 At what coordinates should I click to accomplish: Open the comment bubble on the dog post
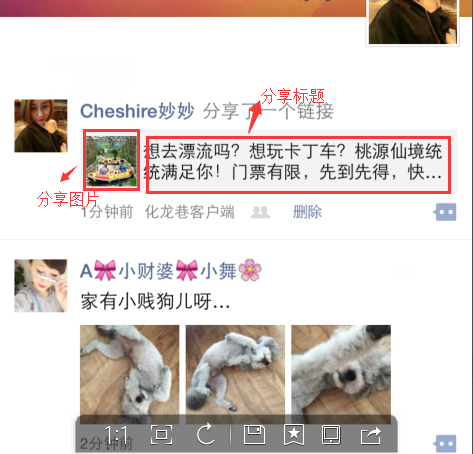click(x=445, y=444)
